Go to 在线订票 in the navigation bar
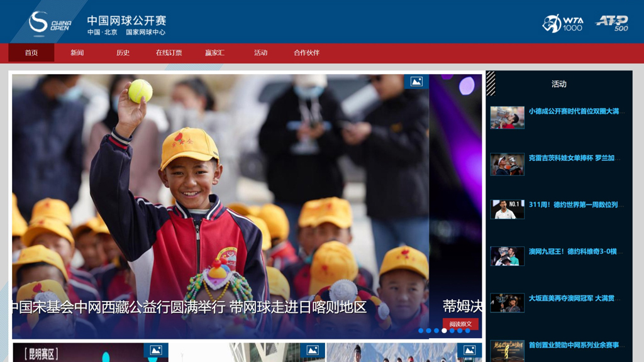644x362 pixels. pos(169,53)
